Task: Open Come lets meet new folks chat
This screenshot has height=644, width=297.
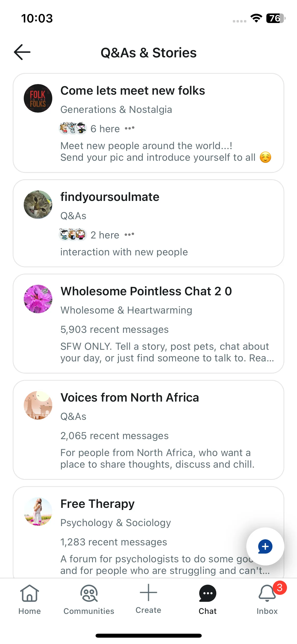Action: pyautogui.click(x=149, y=123)
